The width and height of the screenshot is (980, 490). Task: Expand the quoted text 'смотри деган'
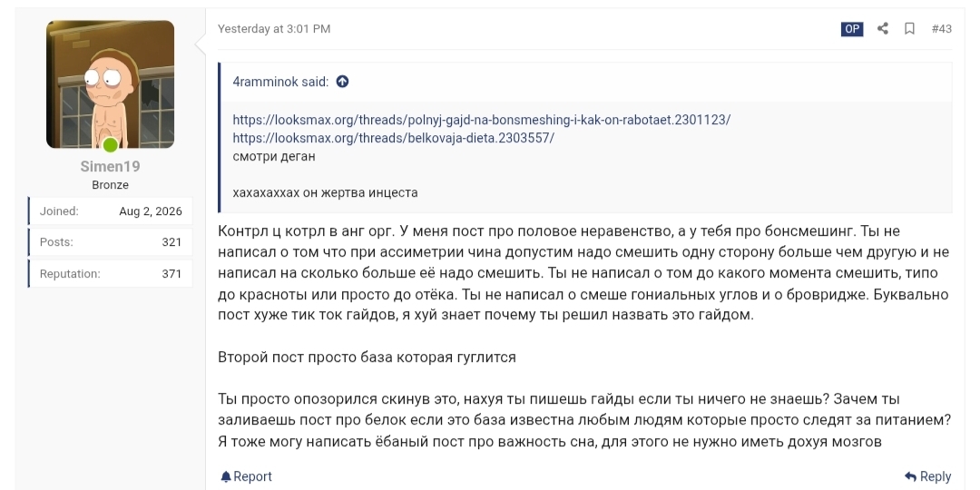pos(274,157)
